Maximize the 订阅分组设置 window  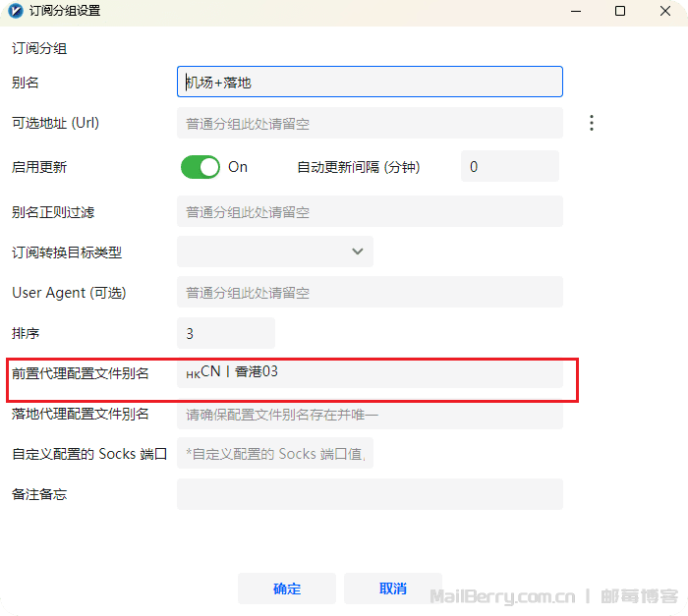tap(619, 12)
